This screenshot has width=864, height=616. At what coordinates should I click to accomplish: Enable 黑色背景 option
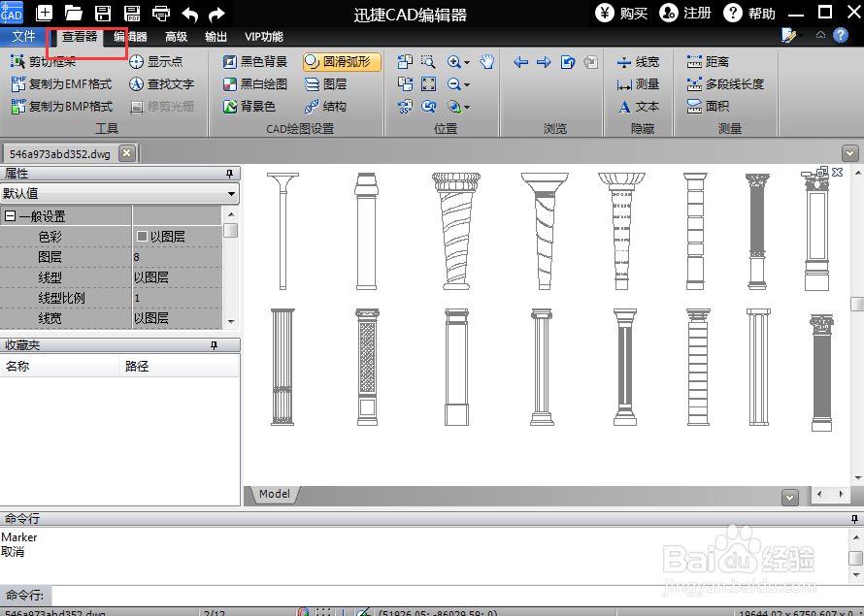[255, 62]
